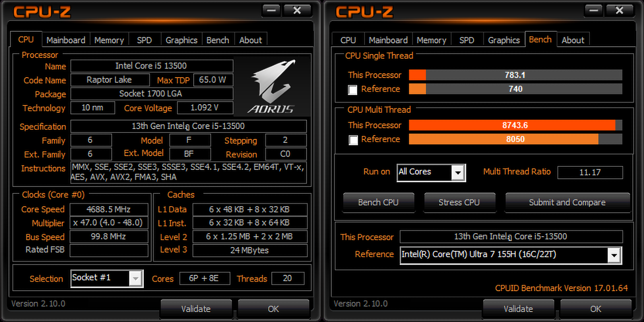Go to Graphics tab in right window
Screen dimensions: 644x322
tap(504, 40)
